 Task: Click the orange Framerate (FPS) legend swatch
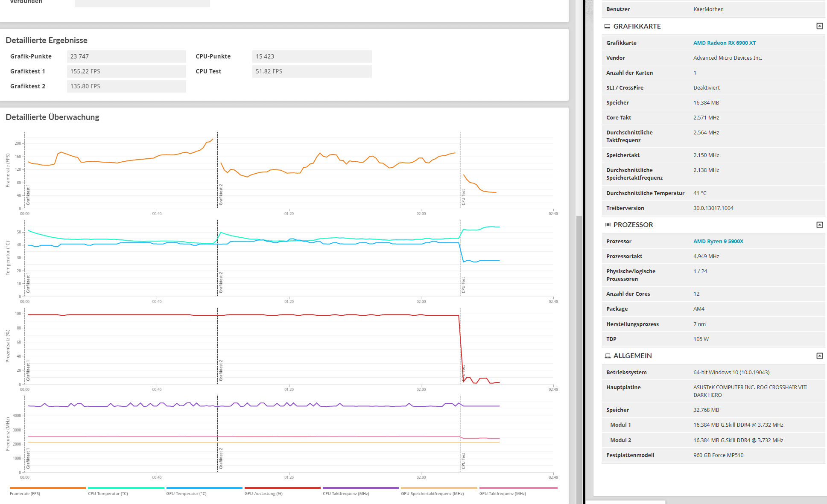(48, 488)
